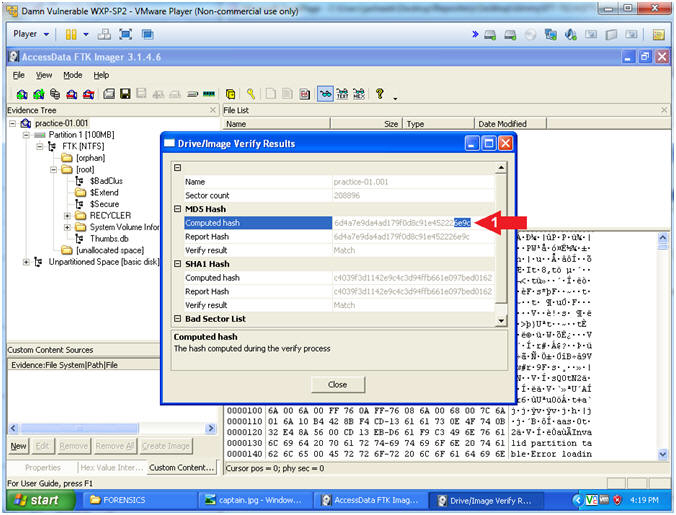Click the blue double-chevron icon in VMware toolbar

coord(475,34)
